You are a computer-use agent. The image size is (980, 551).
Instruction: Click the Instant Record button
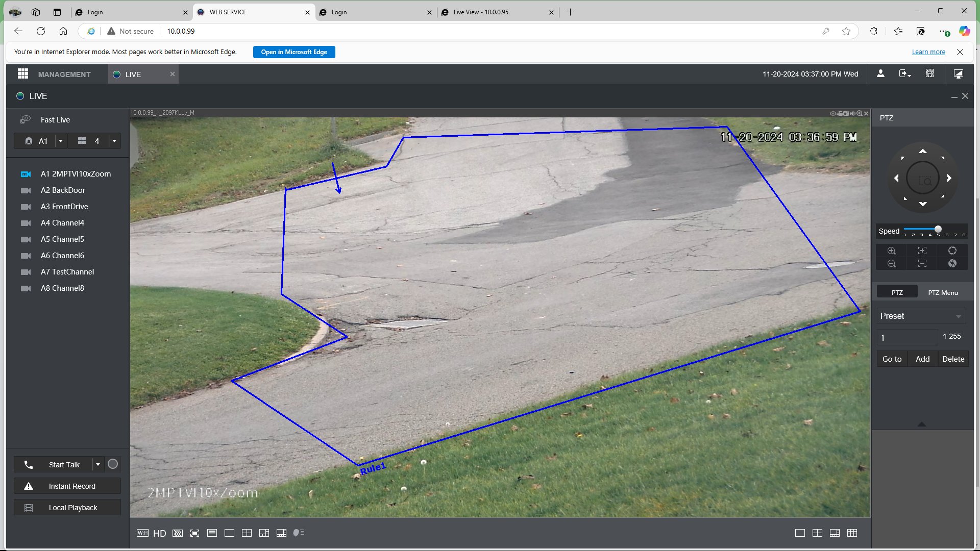tap(67, 486)
